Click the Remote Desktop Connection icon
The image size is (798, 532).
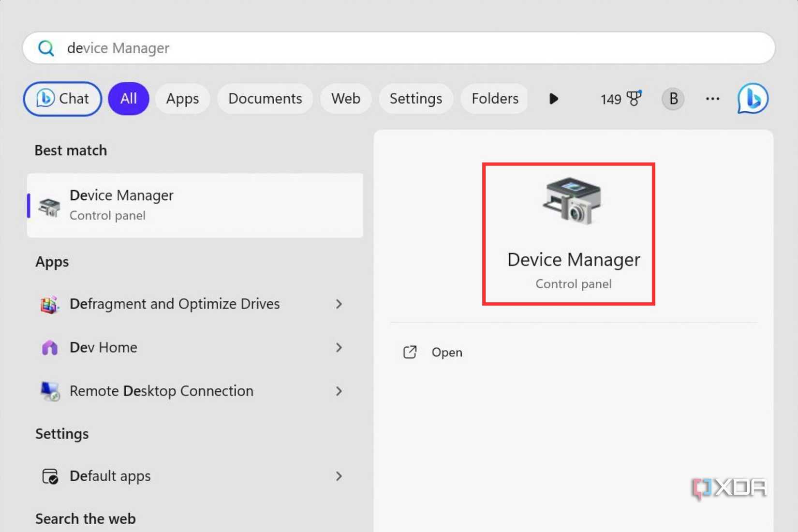49,391
